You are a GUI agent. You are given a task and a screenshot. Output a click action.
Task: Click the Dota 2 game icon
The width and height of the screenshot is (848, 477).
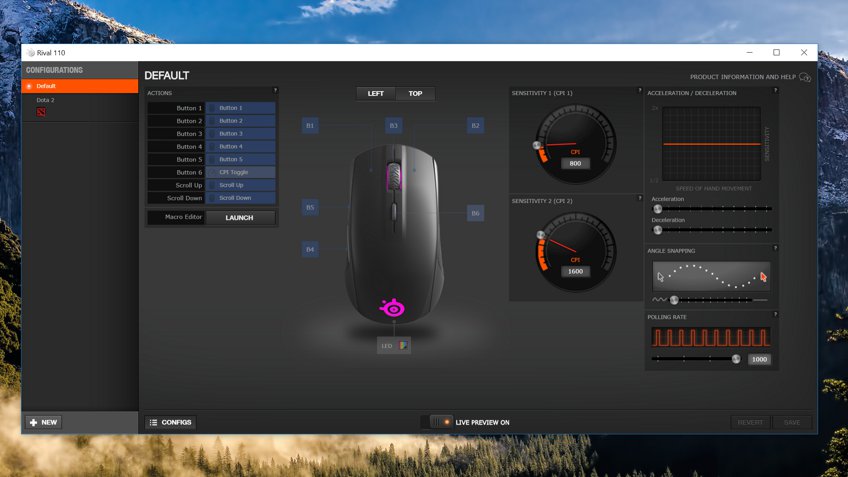tap(41, 112)
